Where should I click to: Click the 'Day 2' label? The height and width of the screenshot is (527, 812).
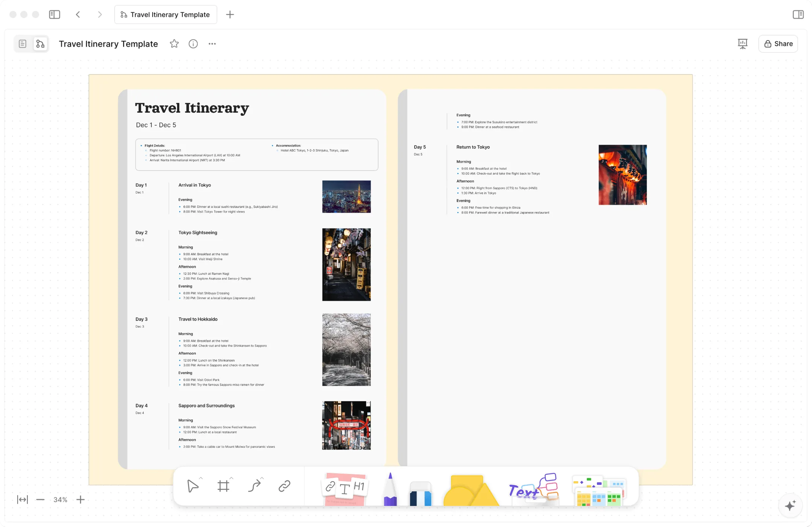tap(141, 232)
